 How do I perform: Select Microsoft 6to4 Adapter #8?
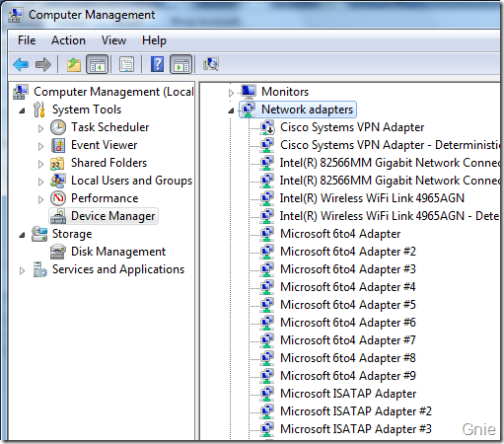click(348, 358)
